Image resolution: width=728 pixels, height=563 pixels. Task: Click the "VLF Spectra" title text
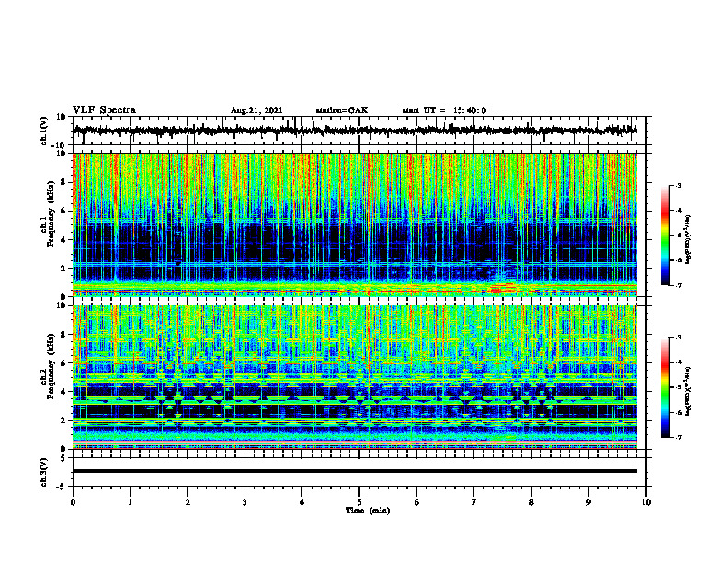point(104,110)
